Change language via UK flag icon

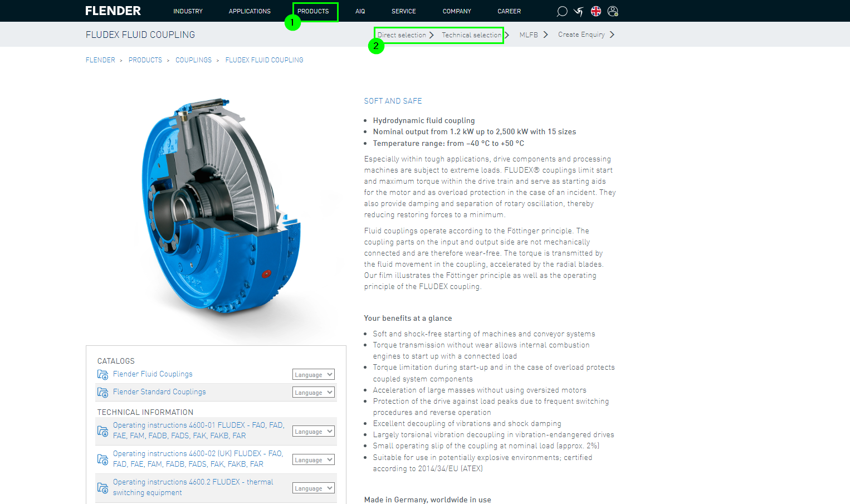[596, 11]
